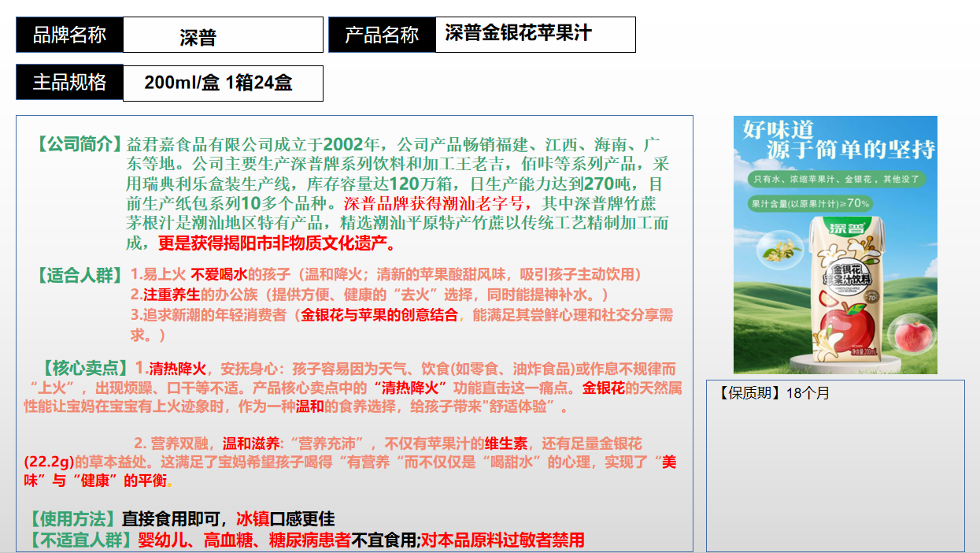Click the 果汁含量≥70% green banner

(x=810, y=203)
